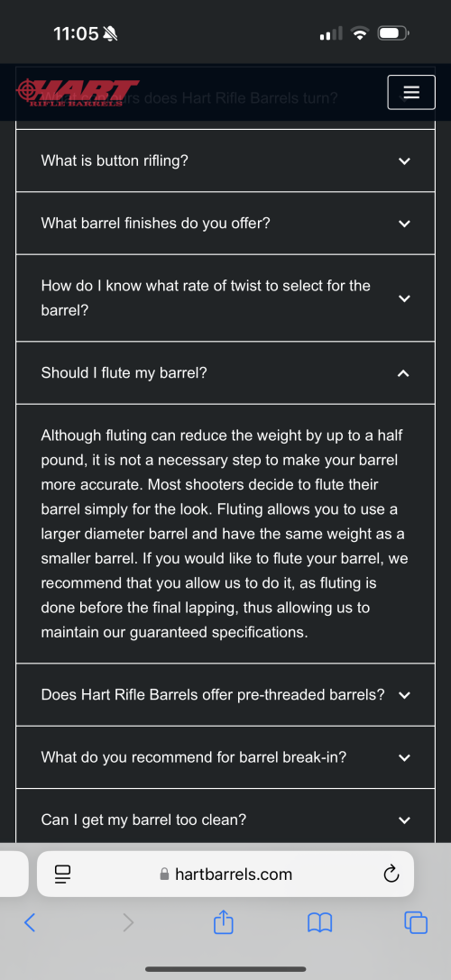Open 'Can I get my barrel too clean?'
The image size is (451, 980).
tap(225, 820)
